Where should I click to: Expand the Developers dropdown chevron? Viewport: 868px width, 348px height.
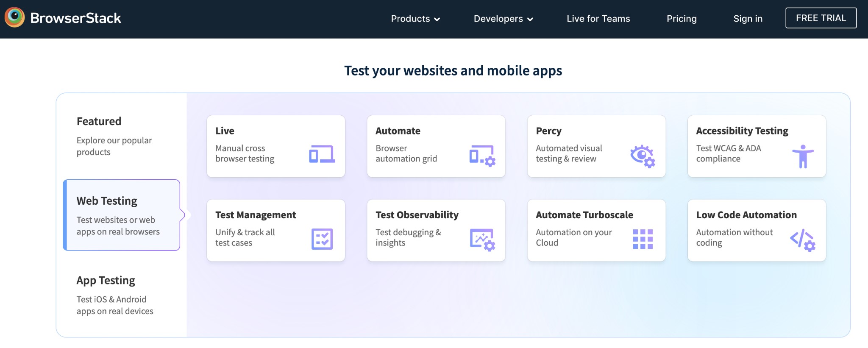point(530,19)
